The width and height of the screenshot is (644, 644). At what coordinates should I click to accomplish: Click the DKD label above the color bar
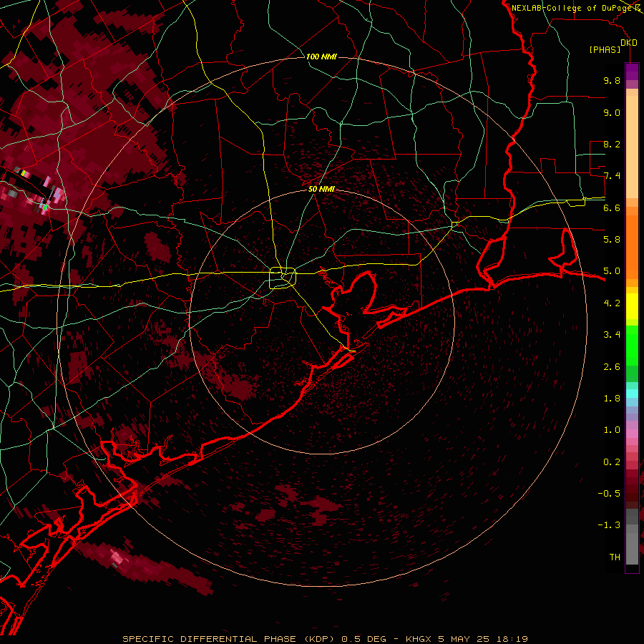pyautogui.click(x=629, y=43)
